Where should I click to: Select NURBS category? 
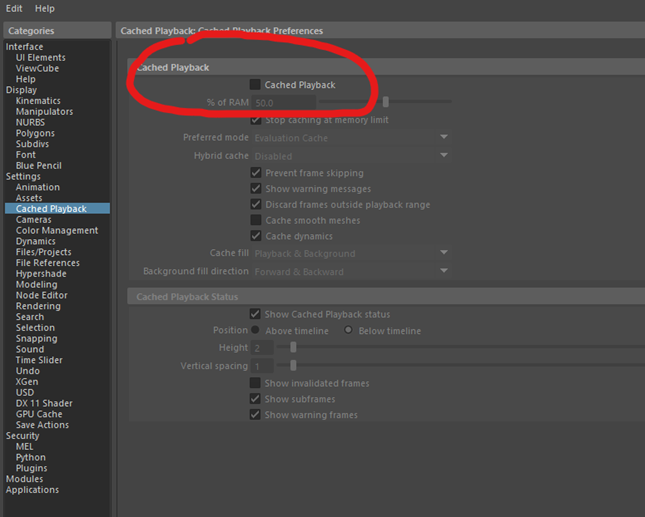pyautogui.click(x=30, y=122)
